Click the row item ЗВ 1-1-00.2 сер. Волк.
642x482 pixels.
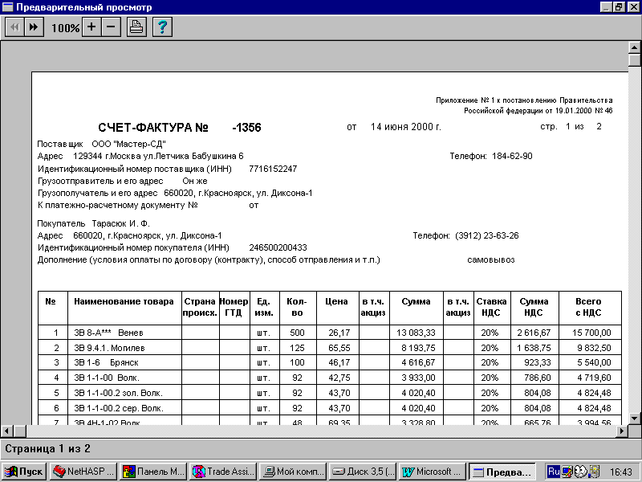(119, 408)
